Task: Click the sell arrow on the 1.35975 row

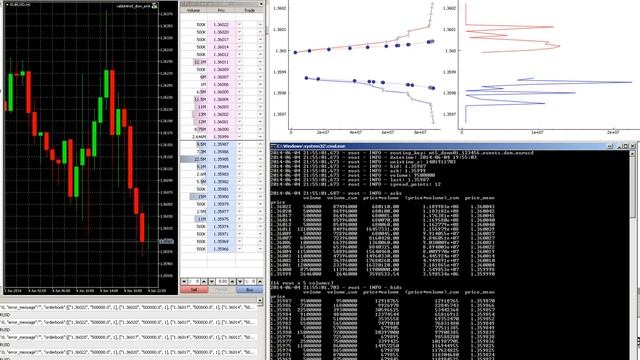Action: point(240,219)
